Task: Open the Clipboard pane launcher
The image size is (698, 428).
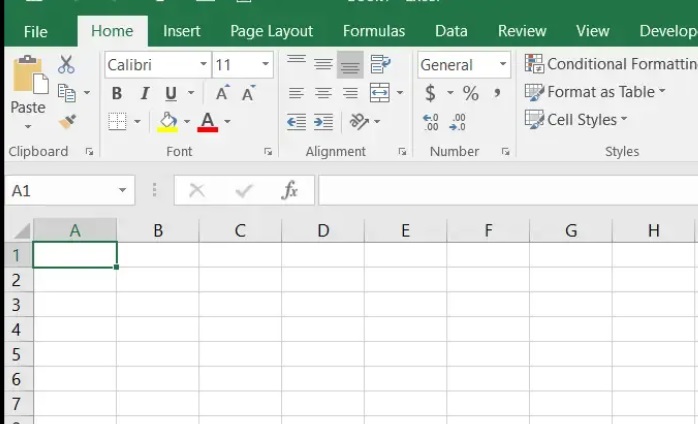Action: [x=89, y=152]
